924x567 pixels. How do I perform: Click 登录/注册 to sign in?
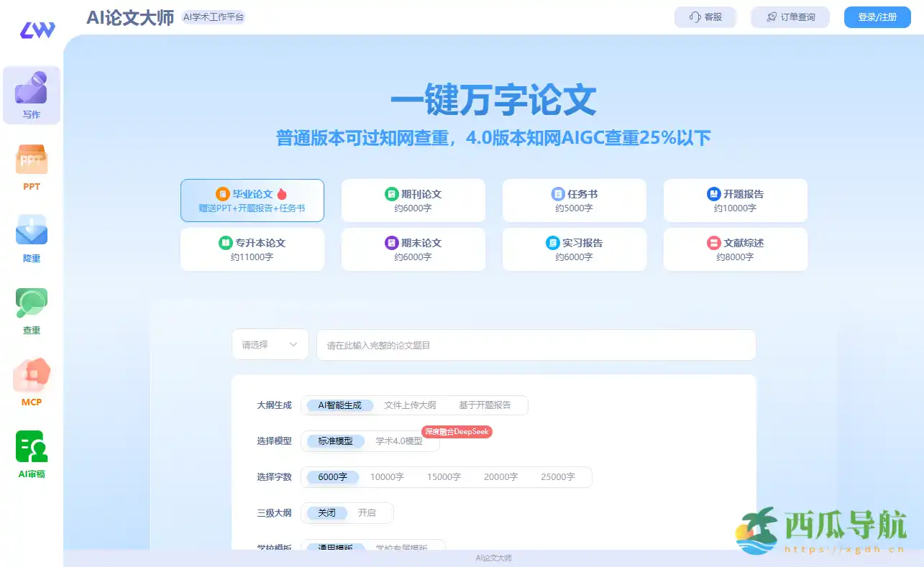click(x=877, y=17)
